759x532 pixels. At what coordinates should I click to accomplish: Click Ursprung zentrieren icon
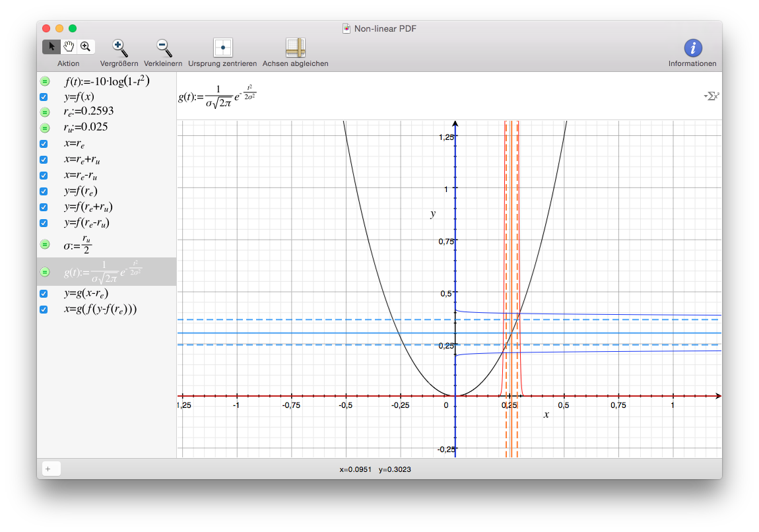222,48
